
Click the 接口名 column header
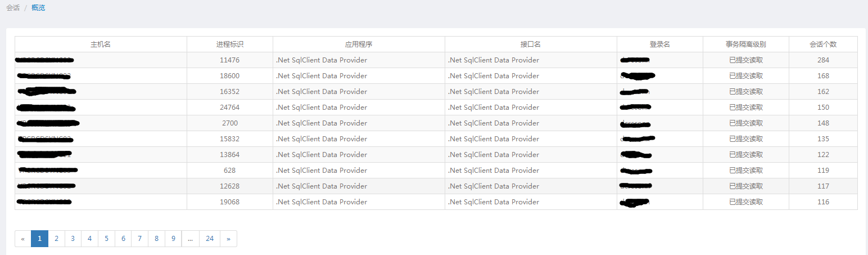click(531, 44)
